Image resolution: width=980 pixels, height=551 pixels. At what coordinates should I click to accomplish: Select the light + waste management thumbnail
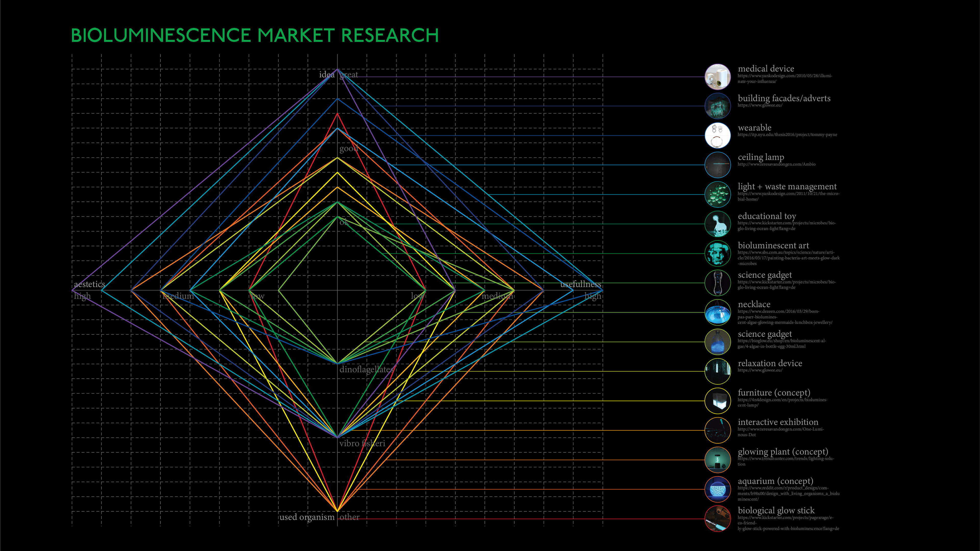point(717,194)
